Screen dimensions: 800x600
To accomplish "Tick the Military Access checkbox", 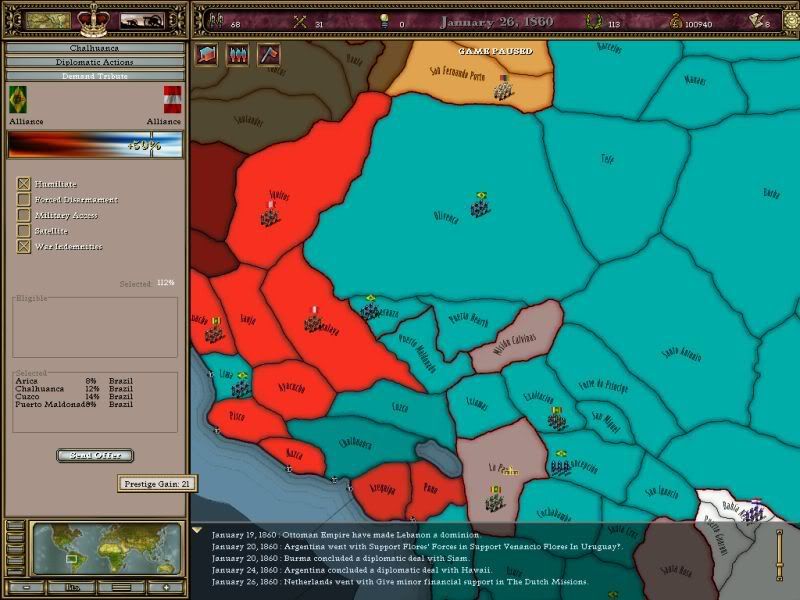I will click(x=24, y=215).
